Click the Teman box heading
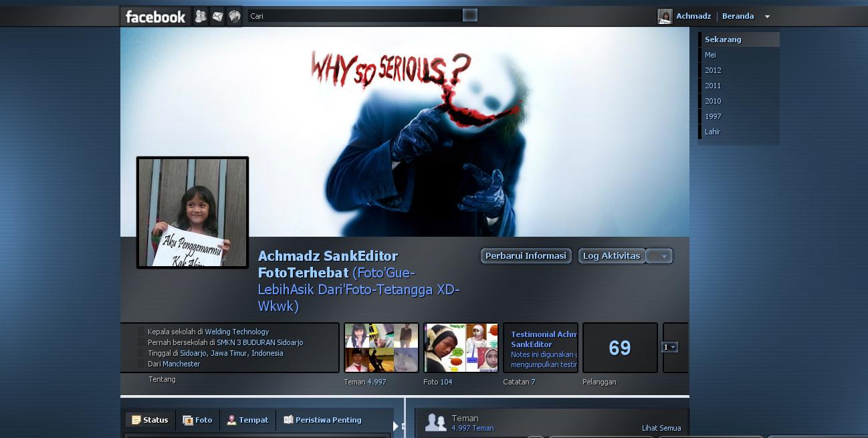Viewport: 868px width, 438px height. (x=465, y=418)
